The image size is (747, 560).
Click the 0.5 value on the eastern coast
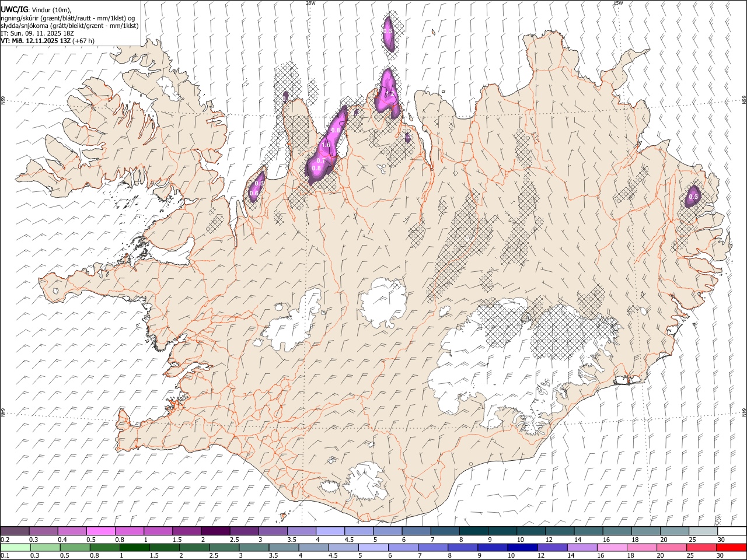693,197
